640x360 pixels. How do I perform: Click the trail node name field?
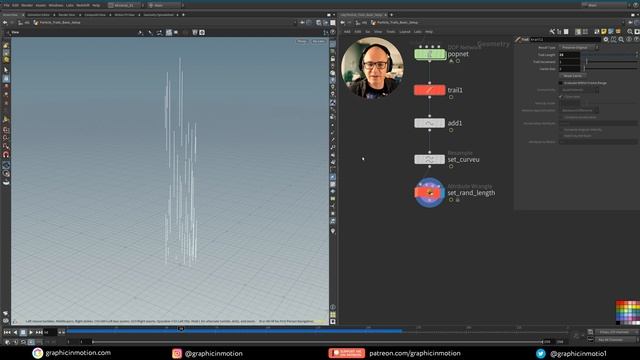tap(565, 40)
